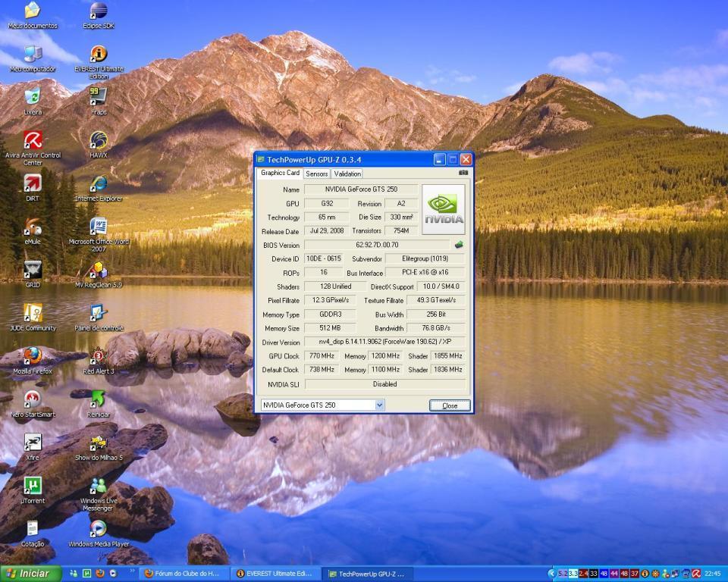Open the Fraps desktop icon

coord(99,97)
